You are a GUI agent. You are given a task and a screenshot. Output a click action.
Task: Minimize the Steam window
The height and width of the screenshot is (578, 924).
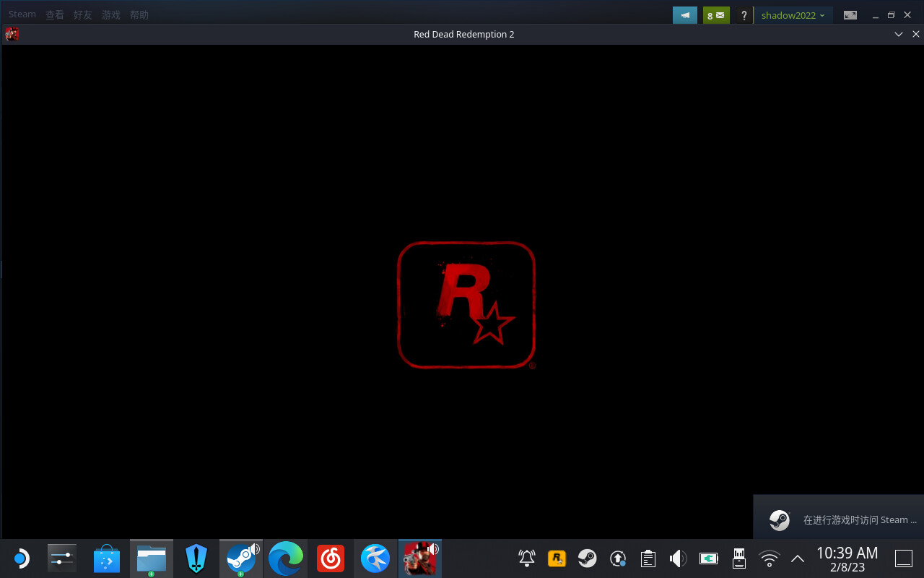point(875,15)
